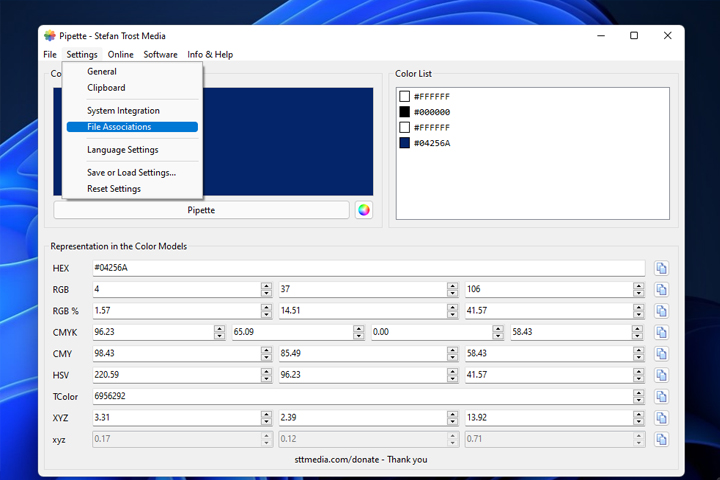720x480 pixels.
Task: Click HSV saturation field 96.23
Action: [363, 375]
